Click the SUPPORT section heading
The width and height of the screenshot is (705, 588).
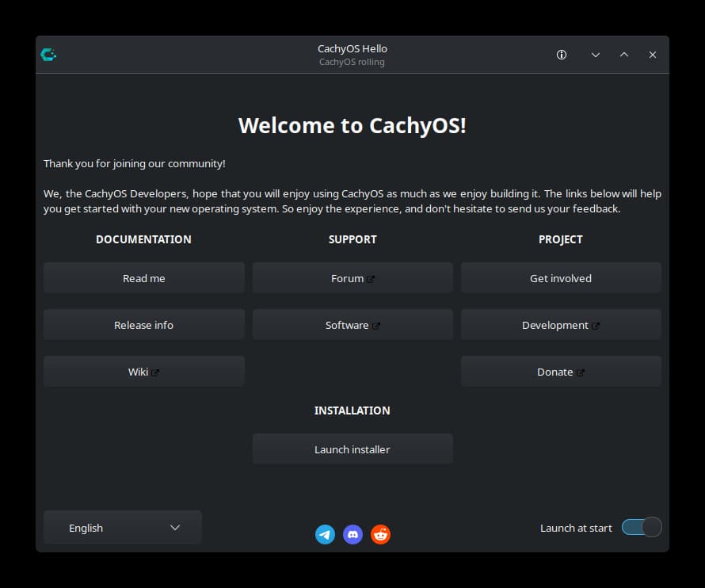pyautogui.click(x=352, y=239)
